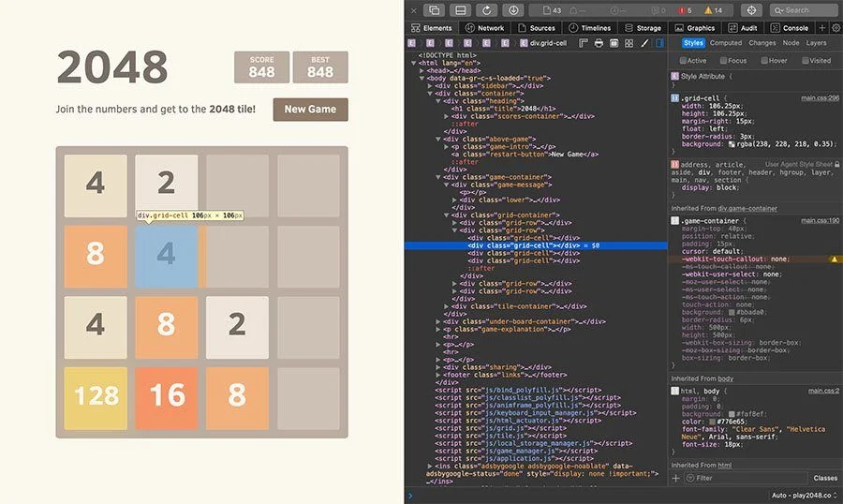Click the rgba background color swatch
The height and width of the screenshot is (504, 843).
(x=732, y=144)
